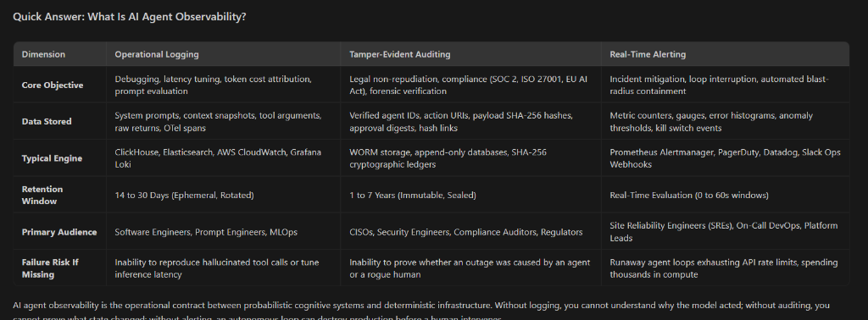The width and height of the screenshot is (868, 320).
Task: Click cell starting 'Legal non-repudiation, compliance'
Action: point(470,86)
